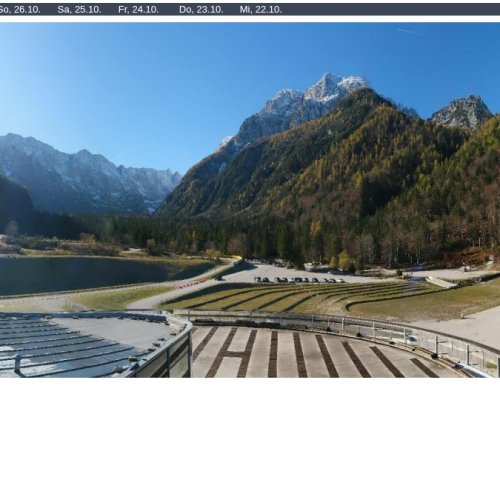Select the Sa, 25.10. date tab
Image resolution: width=500 pixels, height=500 pixels.
(x=79, y=10)
